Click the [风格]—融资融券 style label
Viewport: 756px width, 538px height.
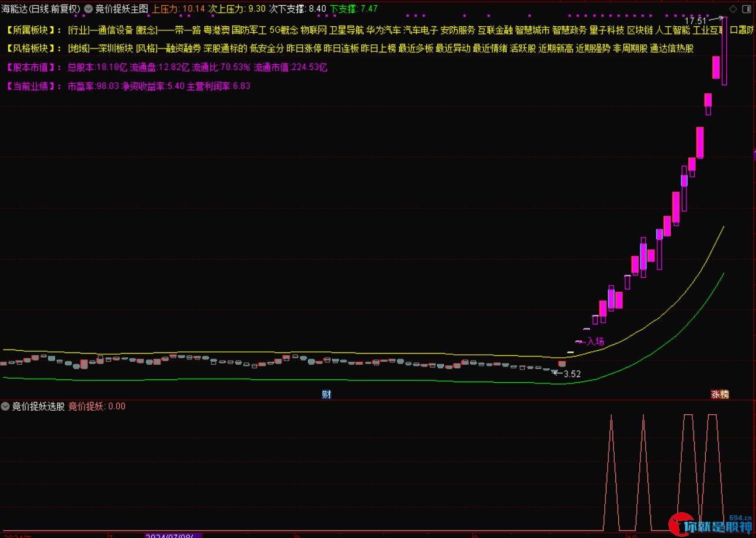pyautogui.click(x=169, y=48)
